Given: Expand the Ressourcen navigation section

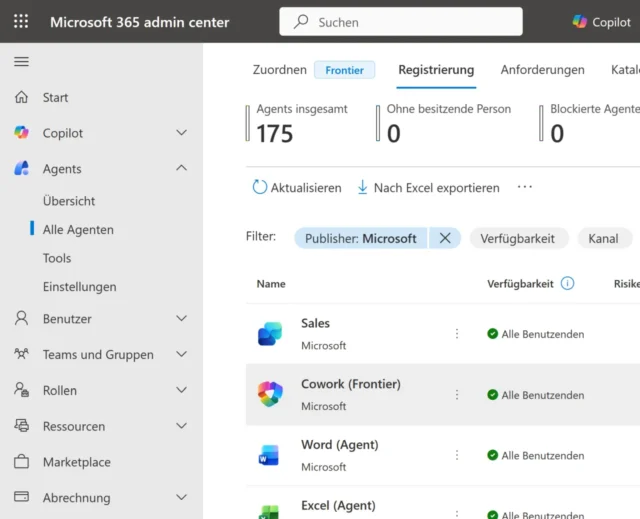Looking at the screenshot, I should pyautogui.click(x=181, y=426).
